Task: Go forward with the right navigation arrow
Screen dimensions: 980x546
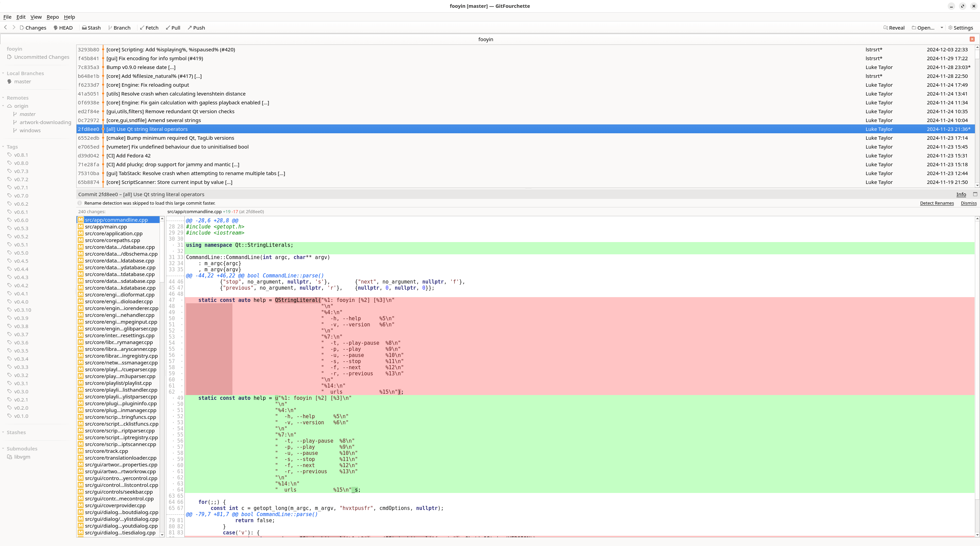Action: tap(14, 28)
